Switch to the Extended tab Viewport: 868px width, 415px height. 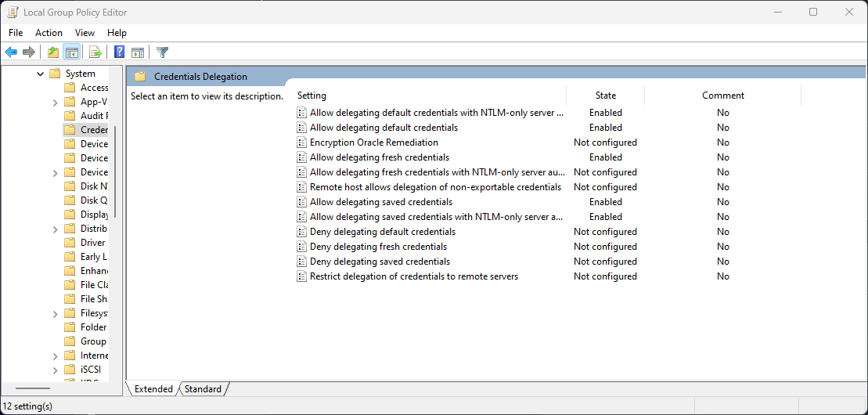(x=153, y=389)
